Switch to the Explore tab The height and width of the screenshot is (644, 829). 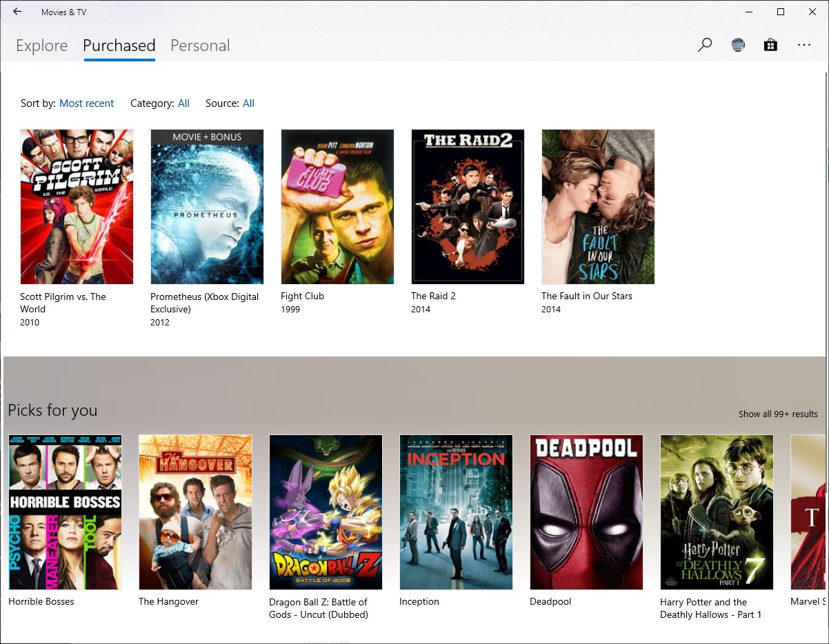[x=42, y=46]
